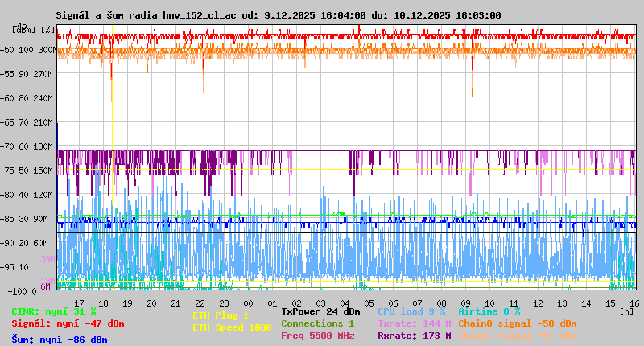
Task: Click the TxPower 24 dBm label
Action: pos(320,311)
